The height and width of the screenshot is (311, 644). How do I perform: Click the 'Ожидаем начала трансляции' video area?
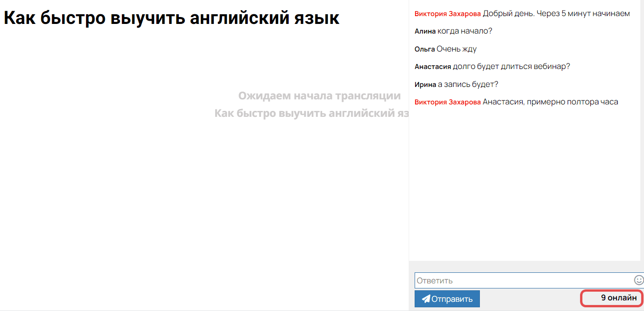[319, 96]
